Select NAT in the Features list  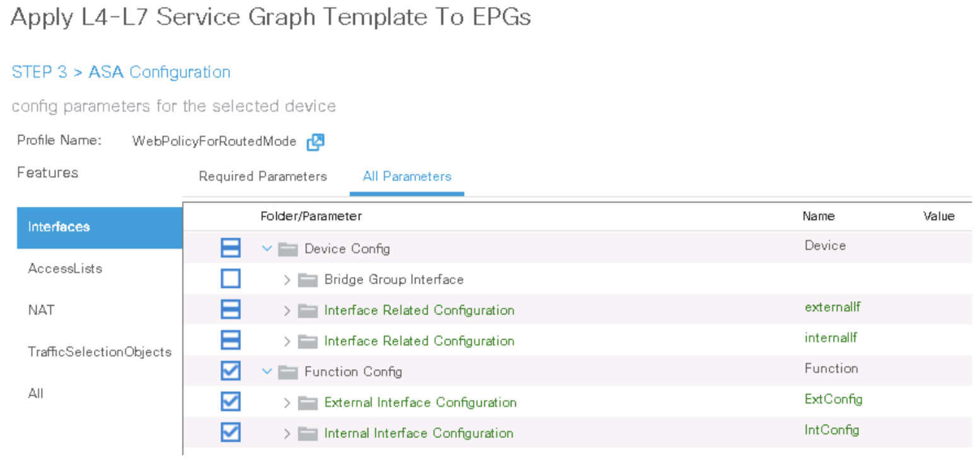[41, 310]
